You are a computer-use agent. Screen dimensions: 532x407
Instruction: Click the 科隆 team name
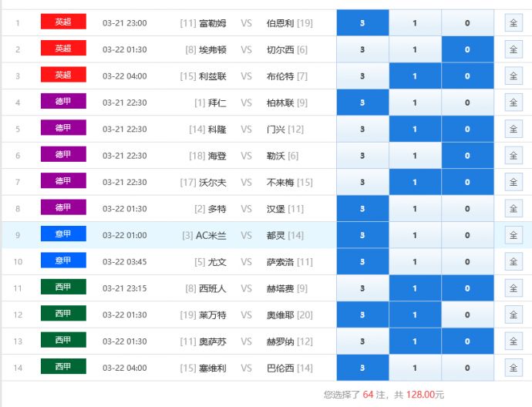(x=217, y=129)
